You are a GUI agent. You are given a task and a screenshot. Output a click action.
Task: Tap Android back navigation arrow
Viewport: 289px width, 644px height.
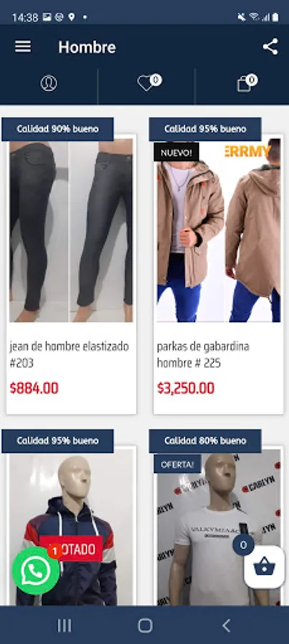pos(226,625)
